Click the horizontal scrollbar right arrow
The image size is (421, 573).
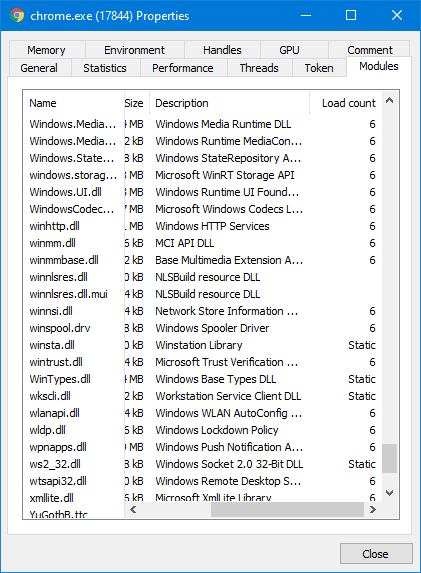tap(373, 509)
